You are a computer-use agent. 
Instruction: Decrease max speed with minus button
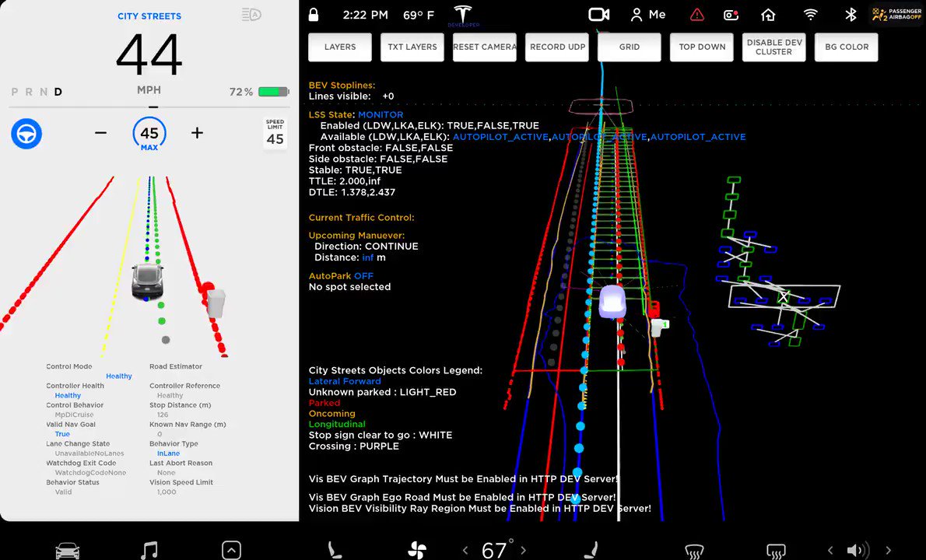click(x=101, y=133)
